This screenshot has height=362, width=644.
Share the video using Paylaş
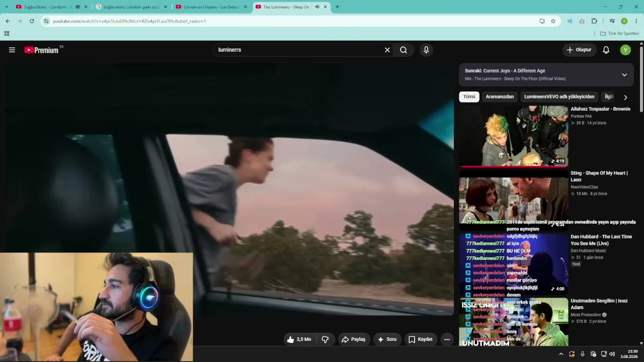tap(354, 339)
